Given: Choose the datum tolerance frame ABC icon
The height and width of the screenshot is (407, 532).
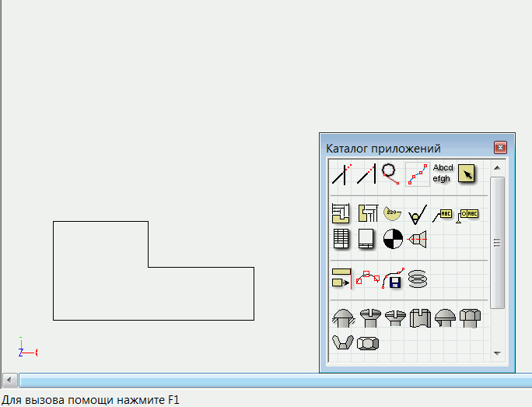Looking at the screenshot, I should pos(467,216).
